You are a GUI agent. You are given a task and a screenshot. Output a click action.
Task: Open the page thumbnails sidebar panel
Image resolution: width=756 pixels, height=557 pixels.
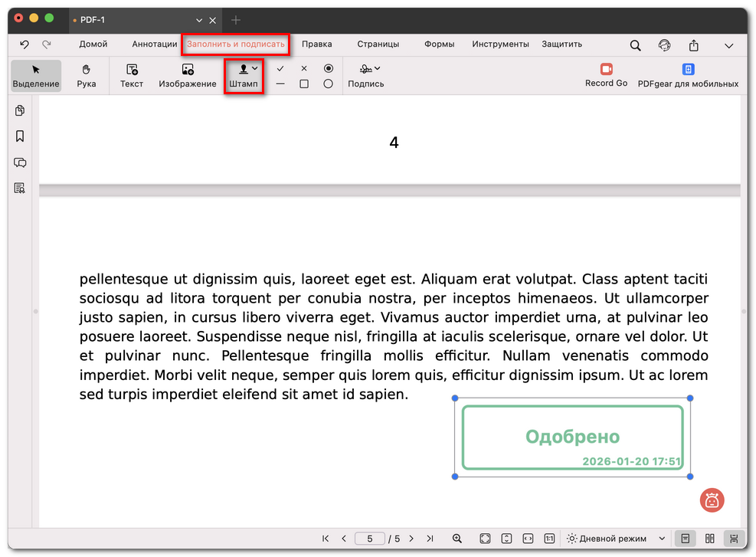click(19, 110)
